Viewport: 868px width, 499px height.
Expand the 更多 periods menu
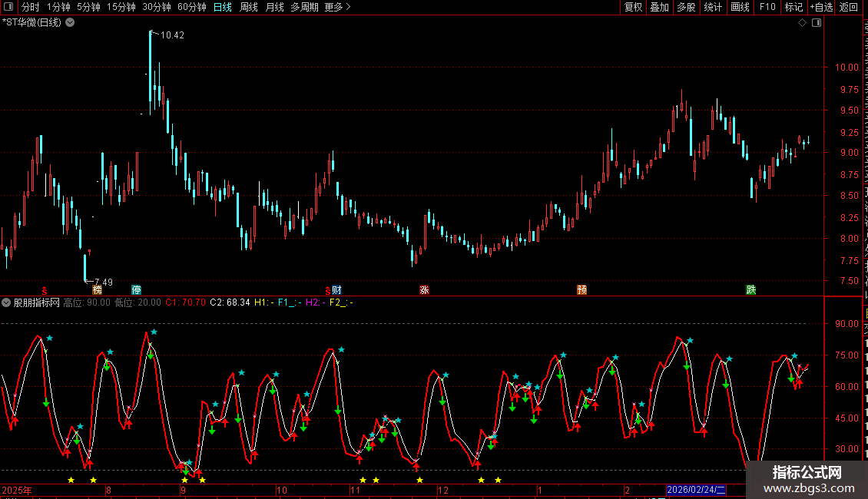pyautogui.click(x=337, y=7)
